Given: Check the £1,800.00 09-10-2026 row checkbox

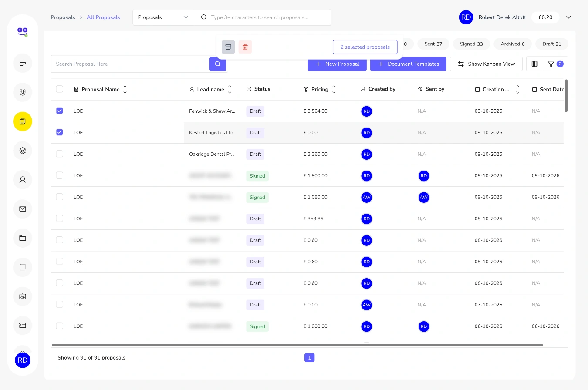Looking at the screenshot, I should (60, 175).
